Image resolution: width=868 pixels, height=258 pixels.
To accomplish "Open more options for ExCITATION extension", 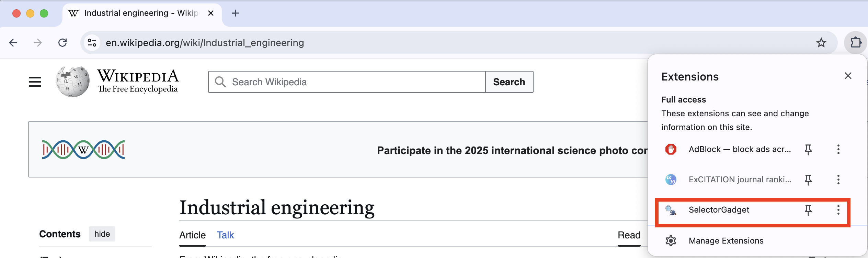I will click(x=838, y=180).
